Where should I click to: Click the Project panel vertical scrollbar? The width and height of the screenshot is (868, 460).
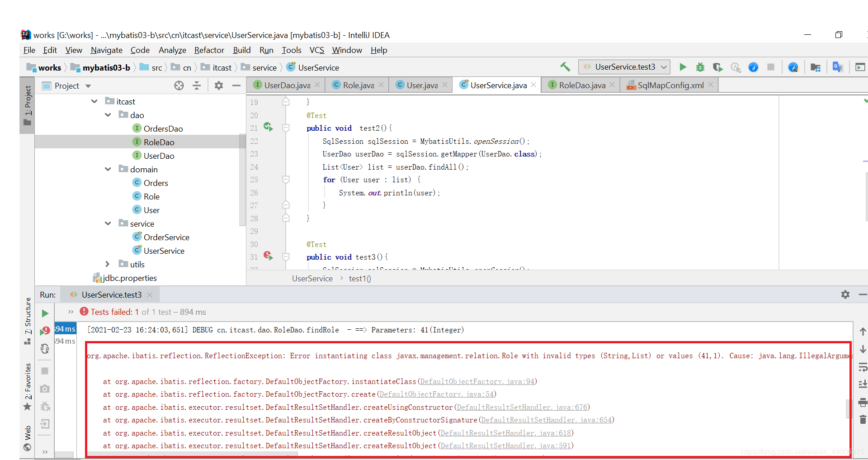[242, 180]
